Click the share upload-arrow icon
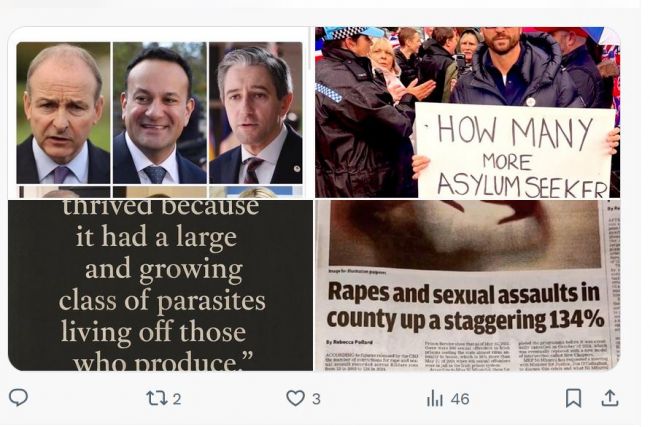The image size is (650, 427). pos(610,398)
